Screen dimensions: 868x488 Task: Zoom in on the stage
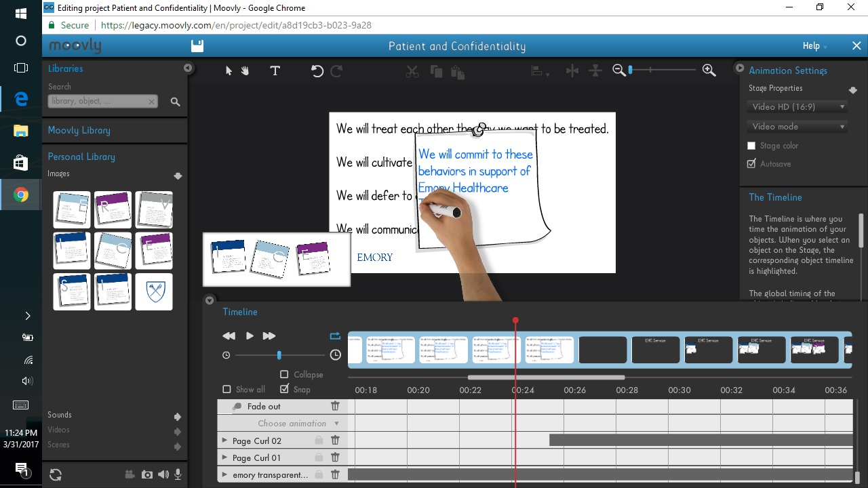tap(709, 70)
